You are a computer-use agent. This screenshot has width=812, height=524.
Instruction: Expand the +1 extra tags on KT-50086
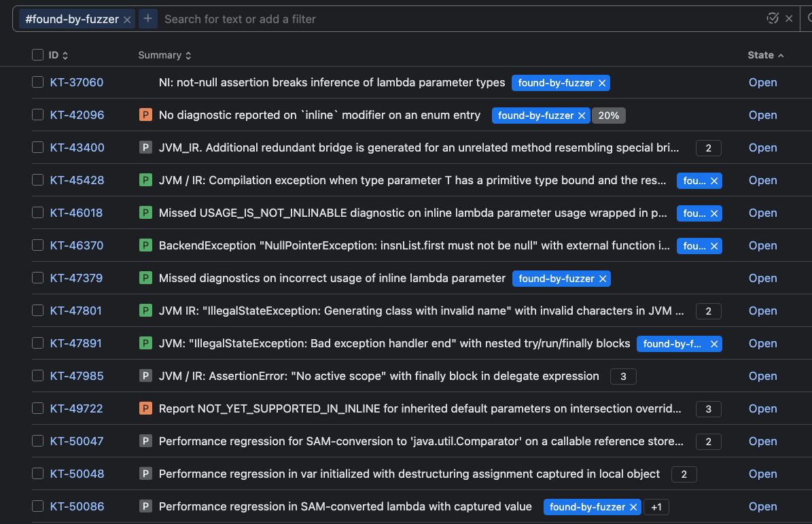[656, 507]
